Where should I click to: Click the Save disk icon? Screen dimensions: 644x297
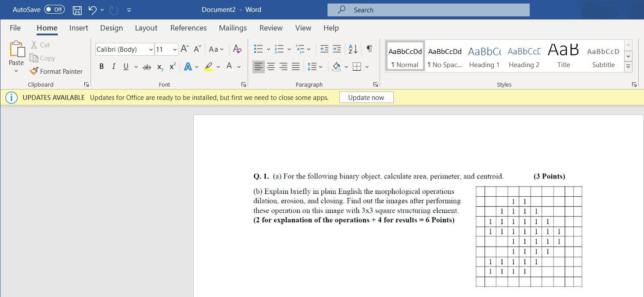[x=77, y=10]
